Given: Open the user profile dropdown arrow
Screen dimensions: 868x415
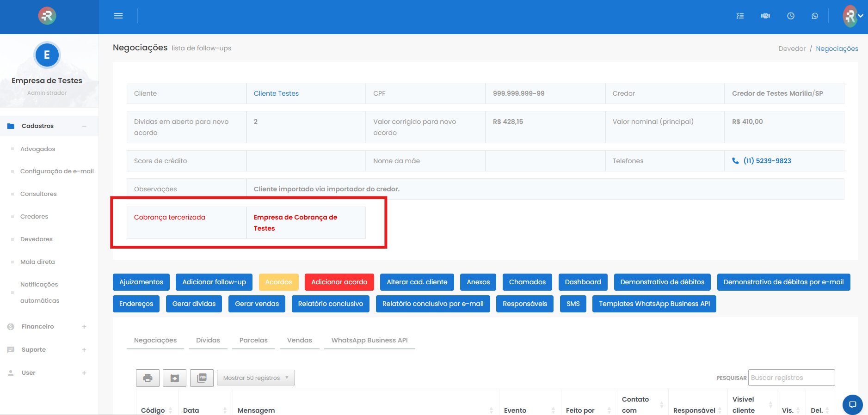Looking at the screenshot, I should (861, 16).
